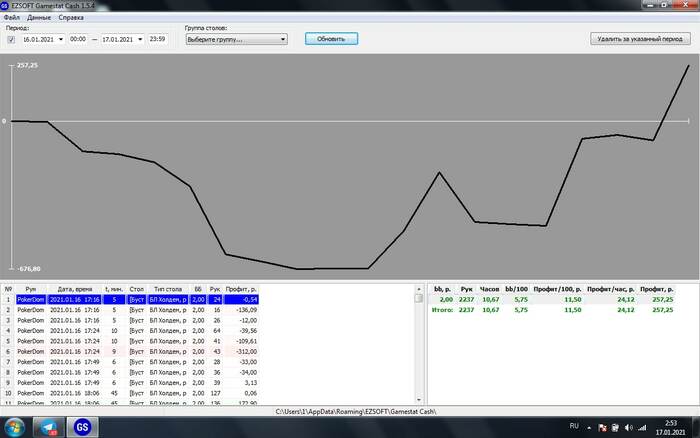Open the Справка menu
The width and height of the screenshot is (700, 438).
pos(71,17)
